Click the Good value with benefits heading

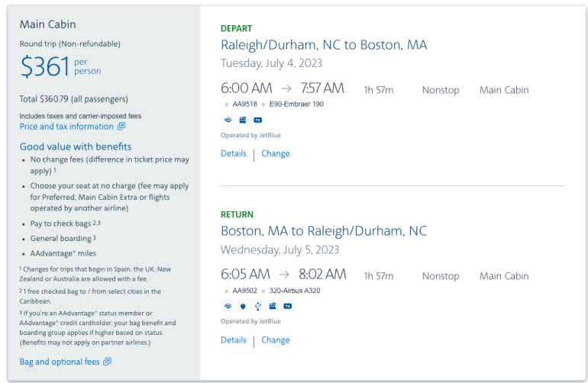click(x=76, y=146)
